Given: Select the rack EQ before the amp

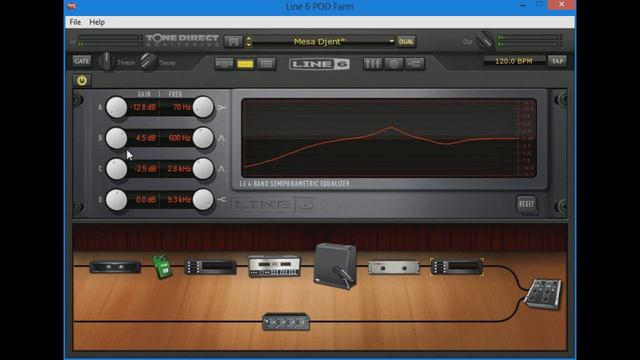Looking at the screenshot, I should 210,267.
